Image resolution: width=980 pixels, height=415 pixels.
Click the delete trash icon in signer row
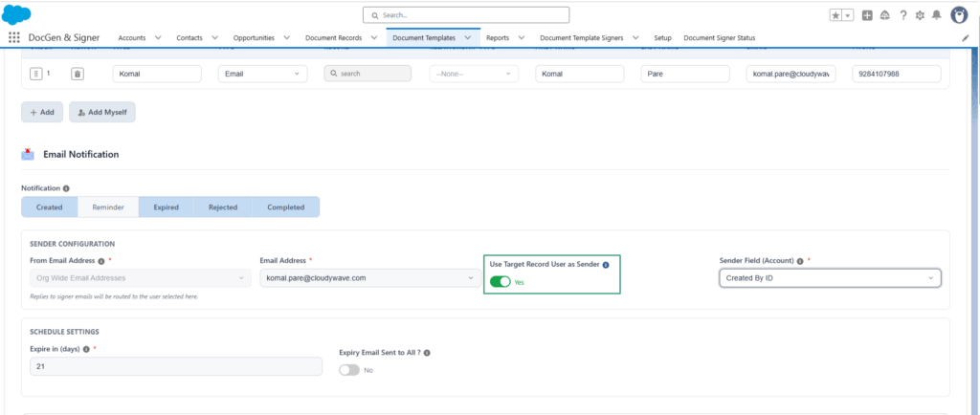tap(77, 74)
